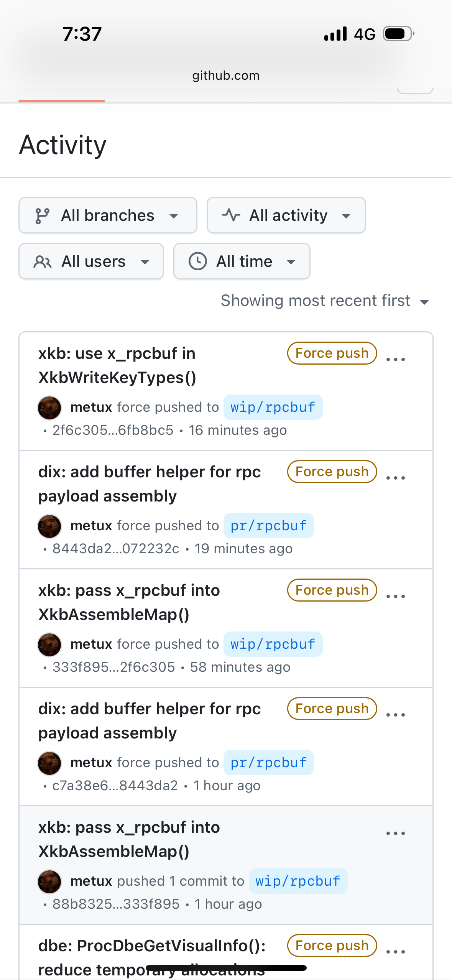
Task: Open the metux username link in the 1 commit entry
Action: click(91, 881)
